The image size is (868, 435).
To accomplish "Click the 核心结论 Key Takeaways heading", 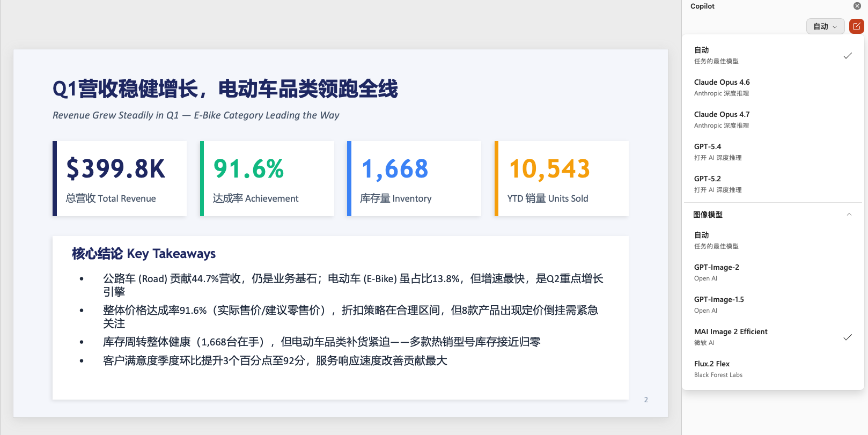I will pos(144,254).
